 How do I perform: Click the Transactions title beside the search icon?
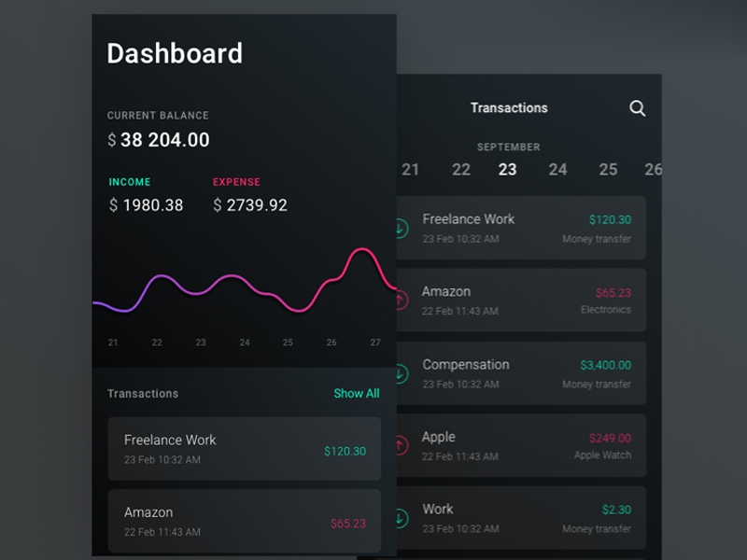[x=509, y=108]
